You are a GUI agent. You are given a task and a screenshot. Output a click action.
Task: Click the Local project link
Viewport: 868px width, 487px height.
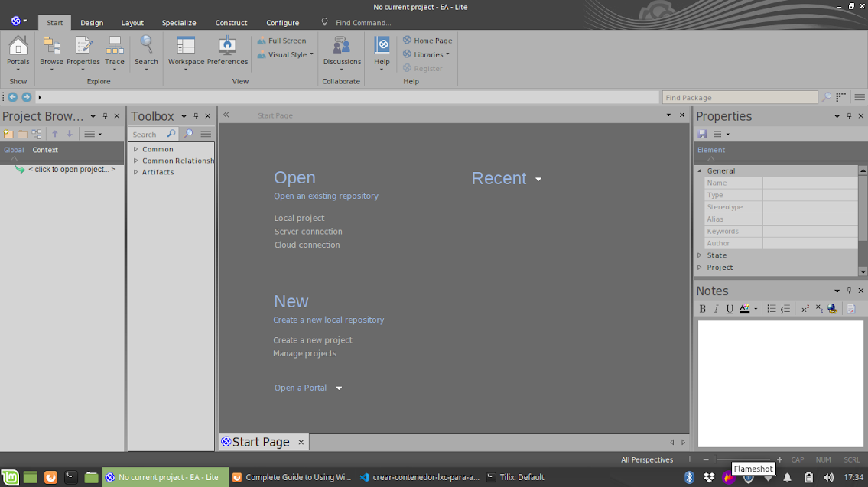(x=299, y=218)
